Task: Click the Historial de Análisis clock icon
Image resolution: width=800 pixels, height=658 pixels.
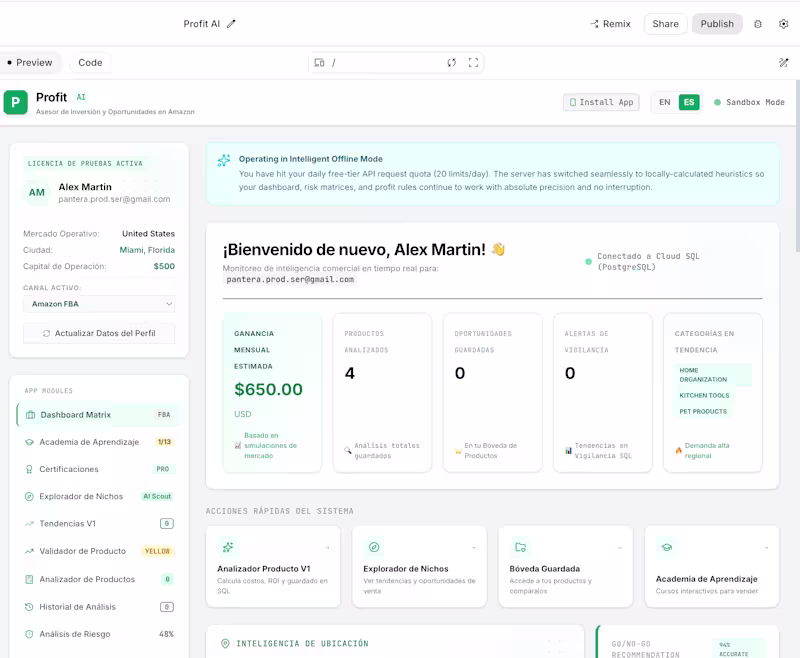Action: [29, 607]
